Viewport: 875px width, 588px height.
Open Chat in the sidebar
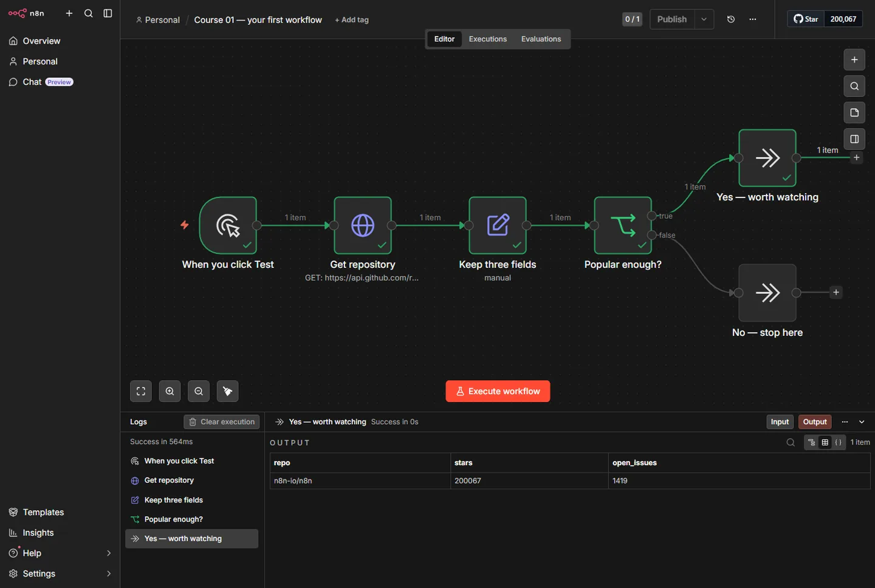click(60, 82)
